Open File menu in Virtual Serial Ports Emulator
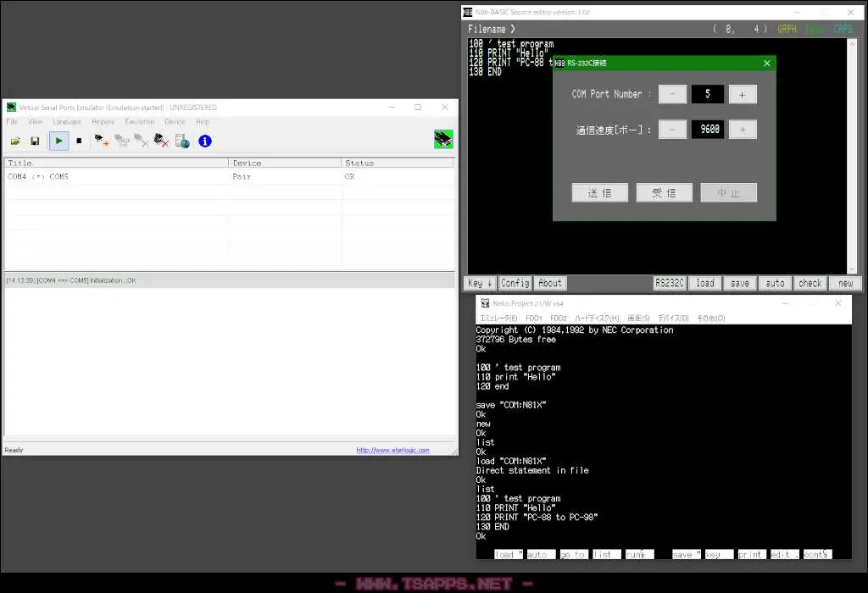Screen dimensions: 868x593 [12, 122]
